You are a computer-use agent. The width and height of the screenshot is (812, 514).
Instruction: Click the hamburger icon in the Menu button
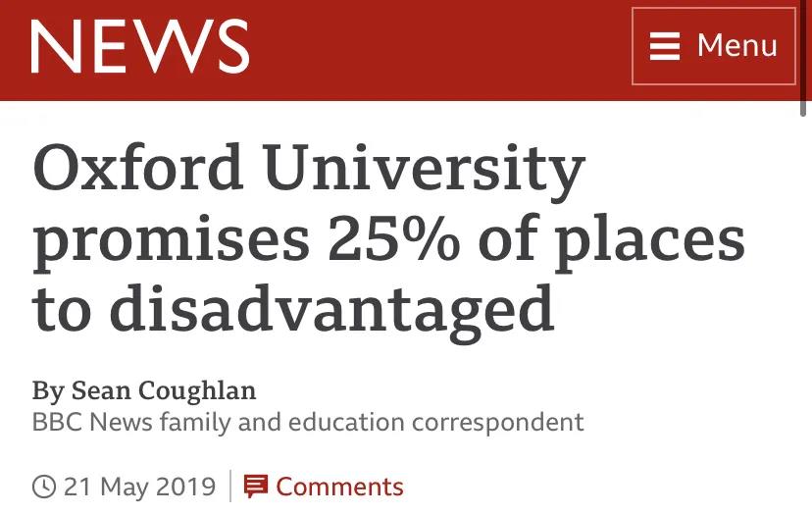coord(665,46)
